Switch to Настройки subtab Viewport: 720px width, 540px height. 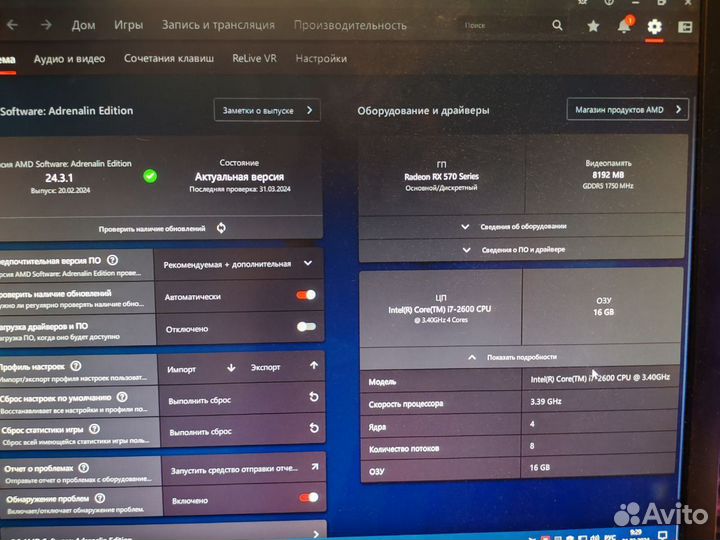point(321,59)
